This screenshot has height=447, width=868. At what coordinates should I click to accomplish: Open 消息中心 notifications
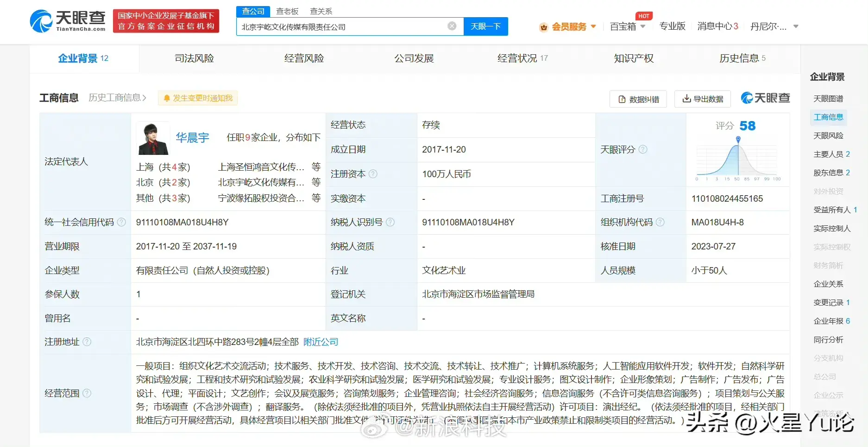tap(717, 26)
